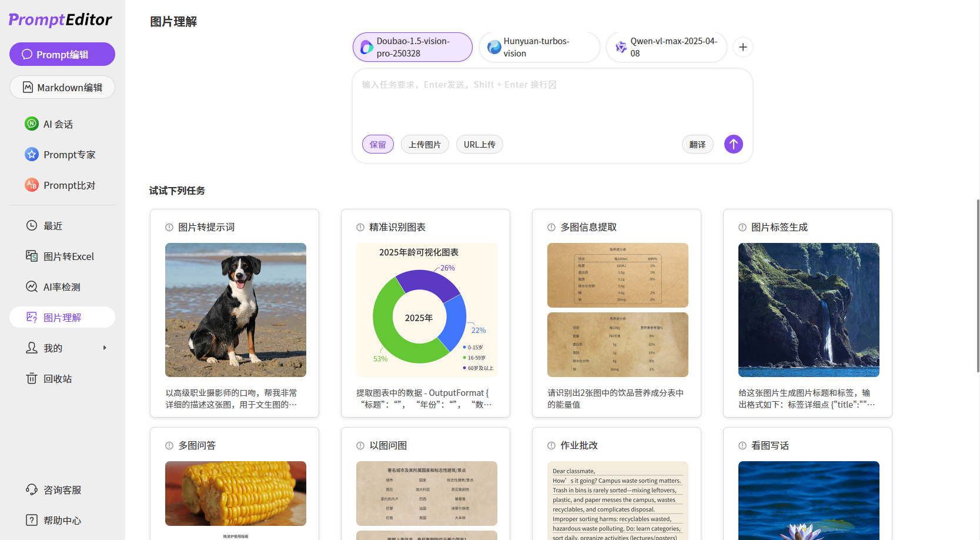Click the URL上传 button

(479, 145)
